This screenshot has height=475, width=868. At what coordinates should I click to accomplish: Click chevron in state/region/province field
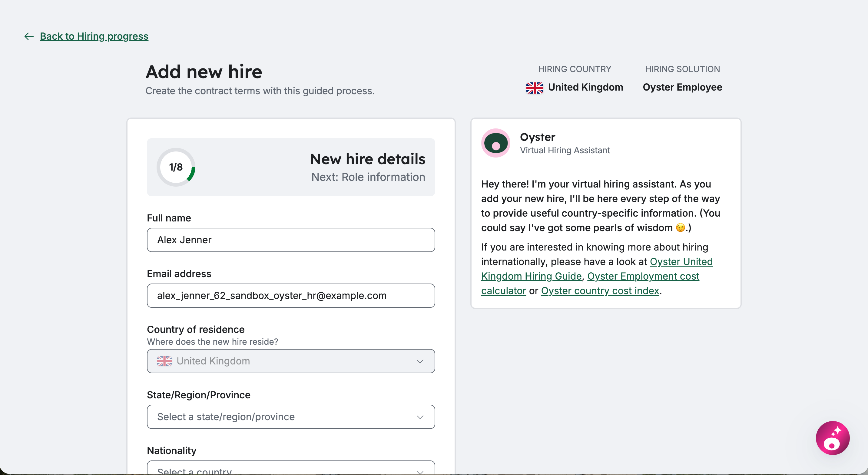(x=420, y=417)
